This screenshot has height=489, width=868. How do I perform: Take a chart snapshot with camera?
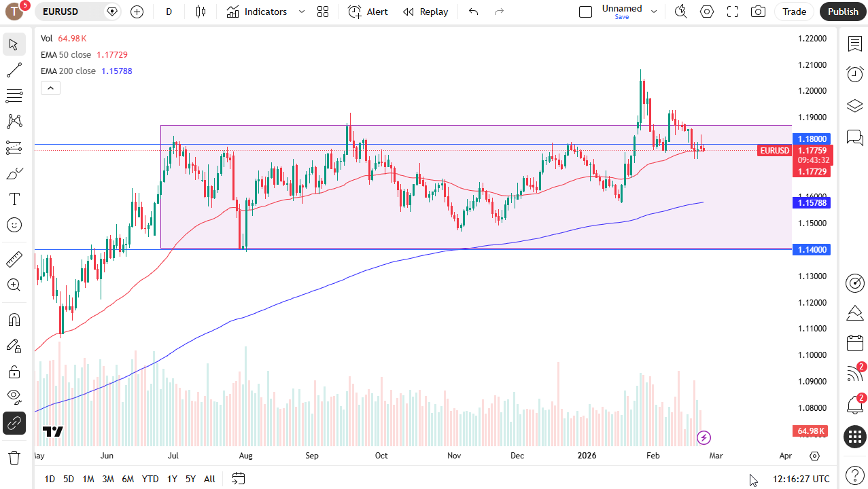(758, 12)
